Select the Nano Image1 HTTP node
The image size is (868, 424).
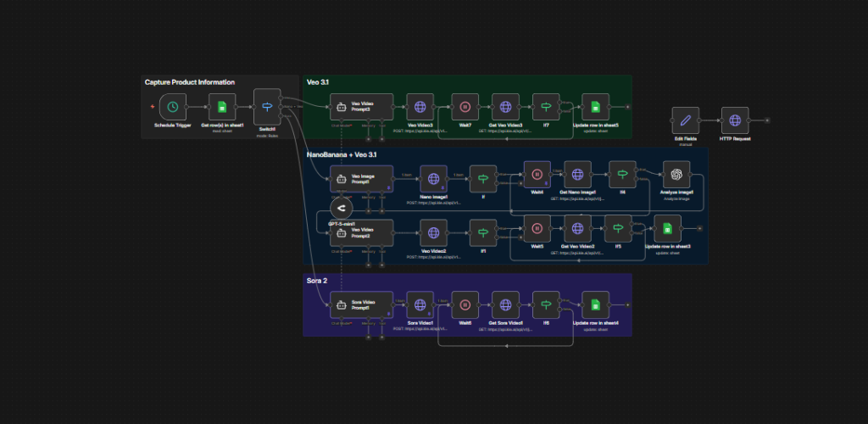click(433, 178)
